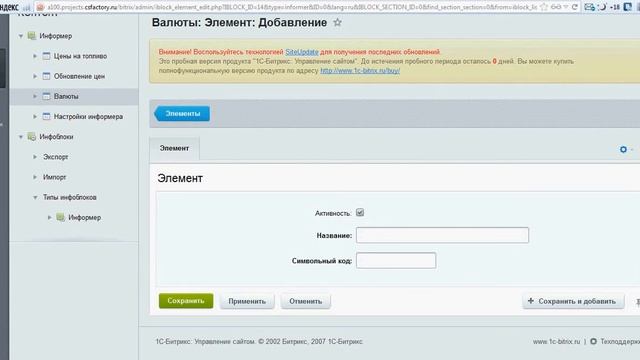Collapse the top Информер tree node
Image resolution: width=640 pixels, height=360 pixels.
pyautogui.click(x=21, y=36)
